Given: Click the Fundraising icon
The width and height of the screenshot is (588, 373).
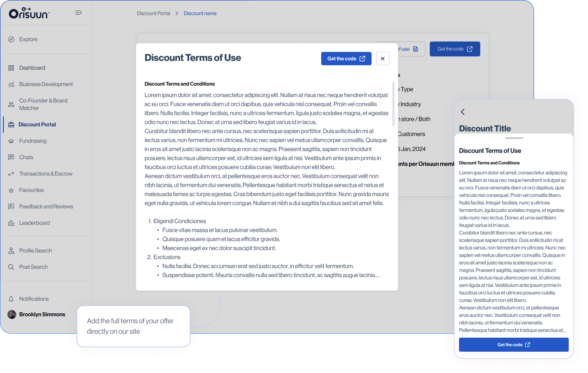Looking at the screenshot, I should pos(11,141).
